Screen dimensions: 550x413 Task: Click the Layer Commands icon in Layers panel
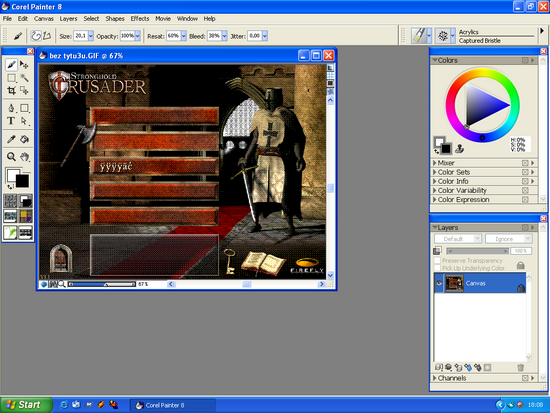click(439, 367)
